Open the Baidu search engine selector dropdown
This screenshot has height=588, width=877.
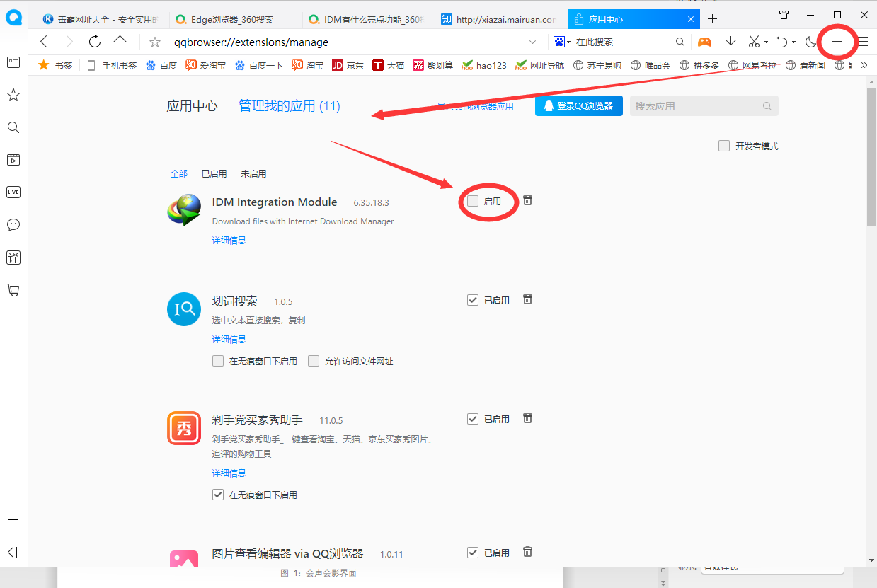(562, 42)
